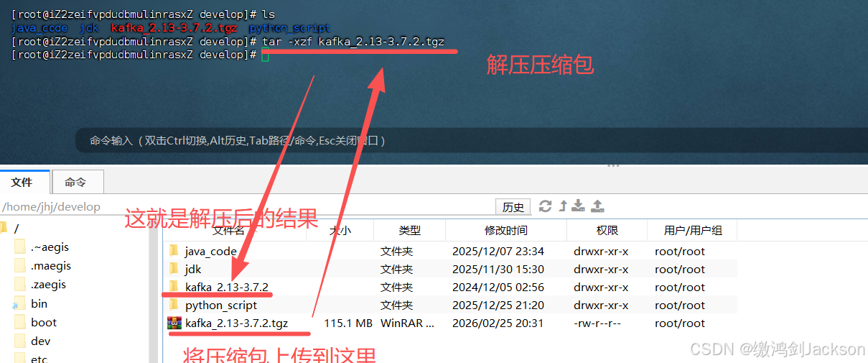This screenshot has height=363, width=868.
Task: Click the .zaegis folder icon in tree
Action: pos(19,284)
